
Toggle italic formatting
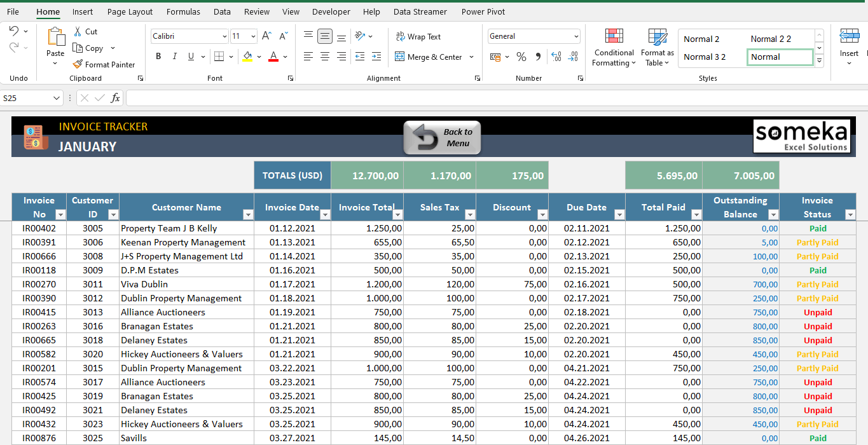point(174,57)
